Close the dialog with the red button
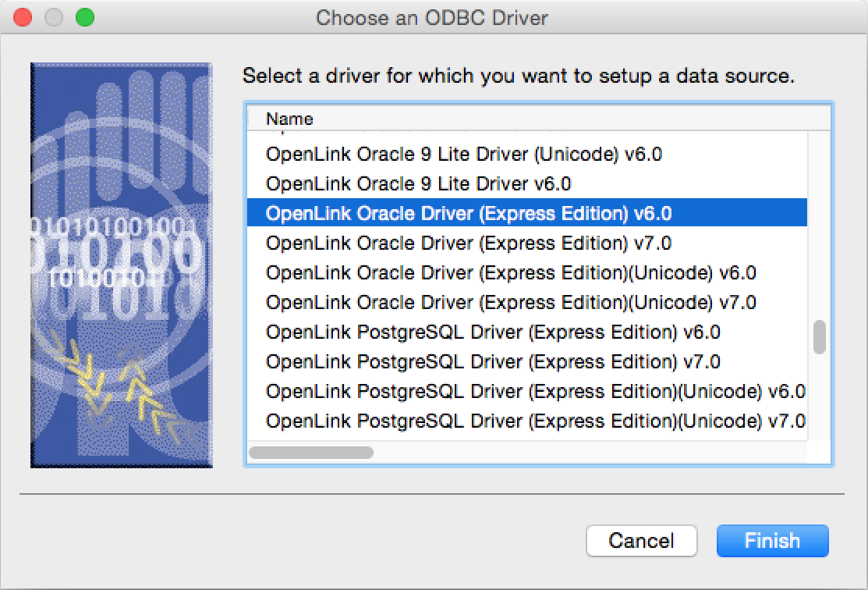The width and height of the screenshot is (868, 590). (x=23, y=17)
